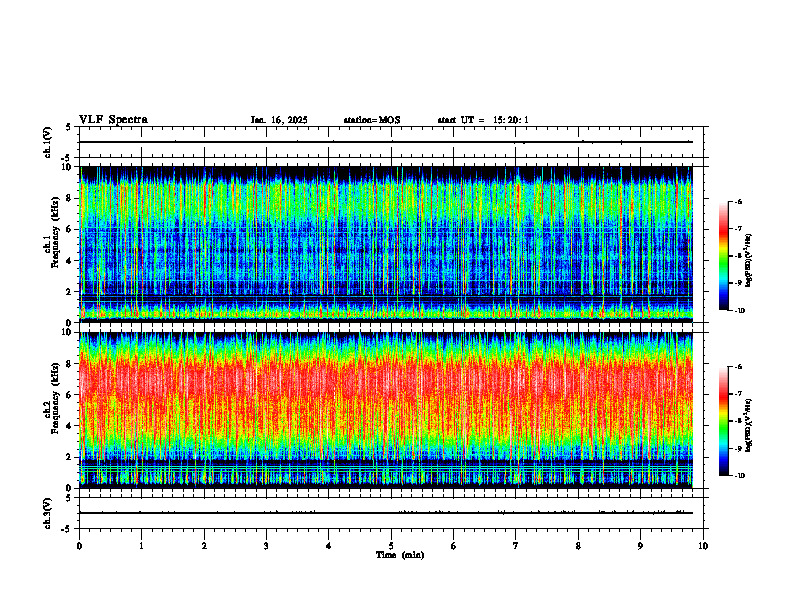This screenshot has height=612, width=792.
Task: Click the ch.1 voltage waveform trace
Action: click(x=386, y=142)
